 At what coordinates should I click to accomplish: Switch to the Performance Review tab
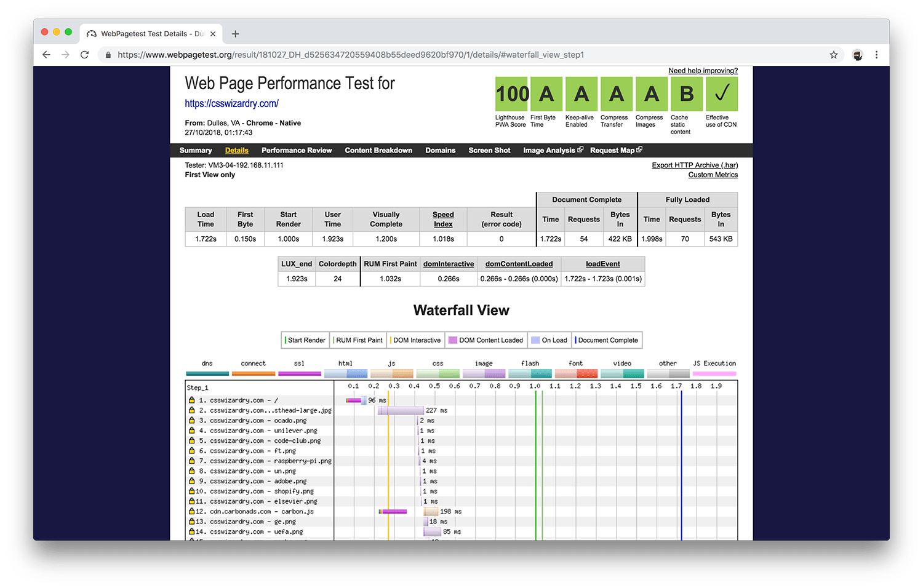coord(297,150)
